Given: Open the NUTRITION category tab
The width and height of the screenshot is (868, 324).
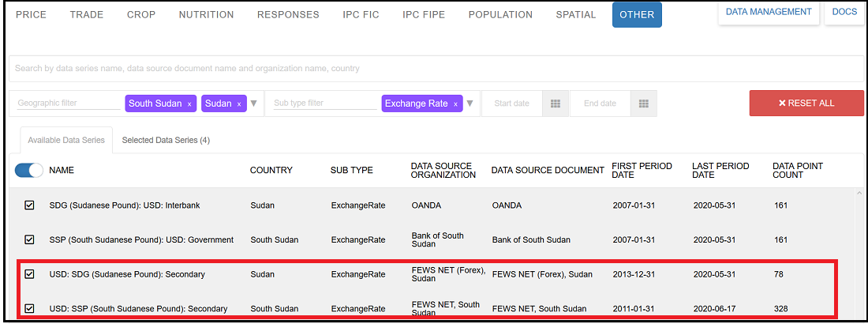Looking at the screenshot, I should 206,15.
